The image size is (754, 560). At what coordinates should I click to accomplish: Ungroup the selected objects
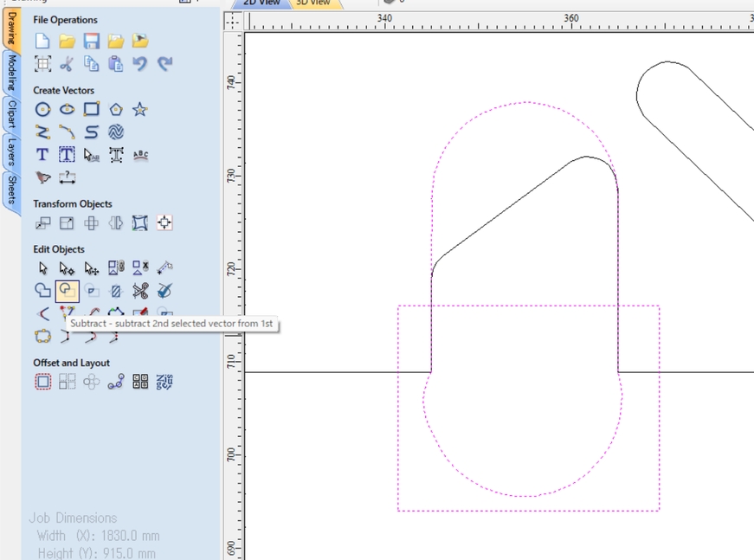[x=140, y=267]
